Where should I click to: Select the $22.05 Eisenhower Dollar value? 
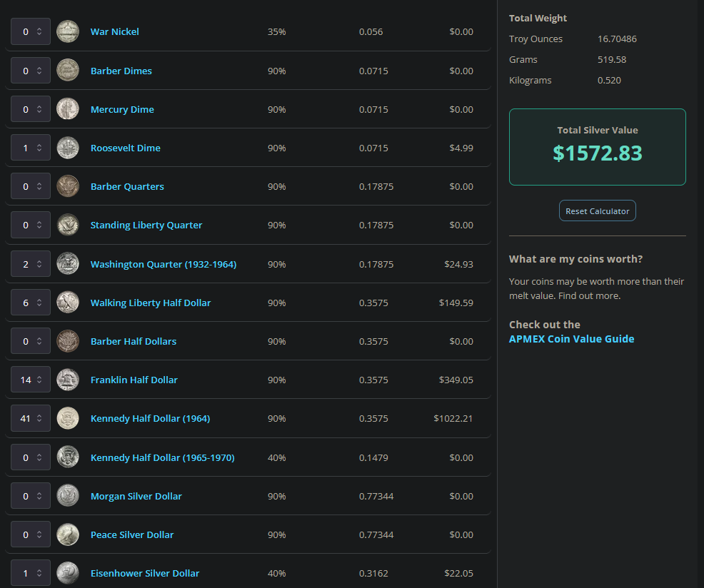458,573
